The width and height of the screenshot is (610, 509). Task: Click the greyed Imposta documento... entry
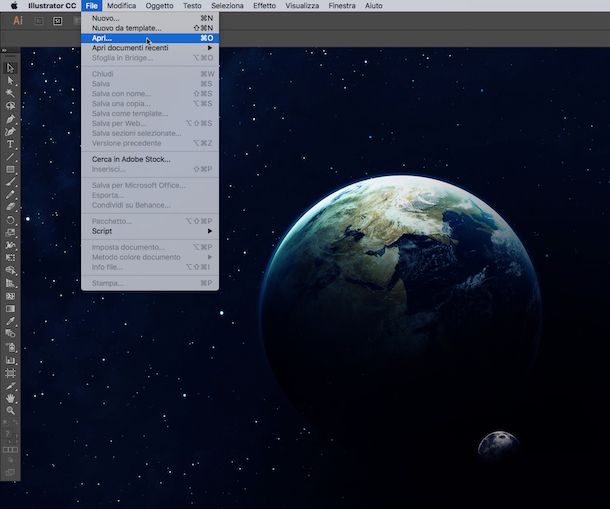click(150, 247)
